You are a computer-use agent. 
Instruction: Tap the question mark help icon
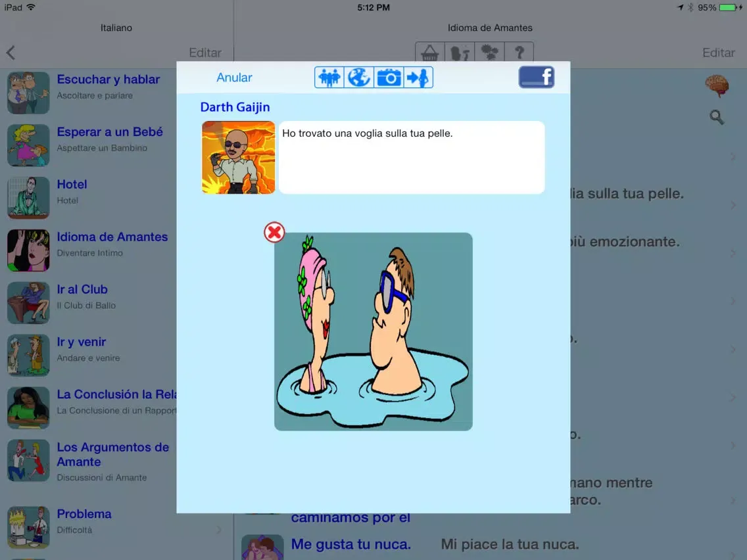(519, 53)
